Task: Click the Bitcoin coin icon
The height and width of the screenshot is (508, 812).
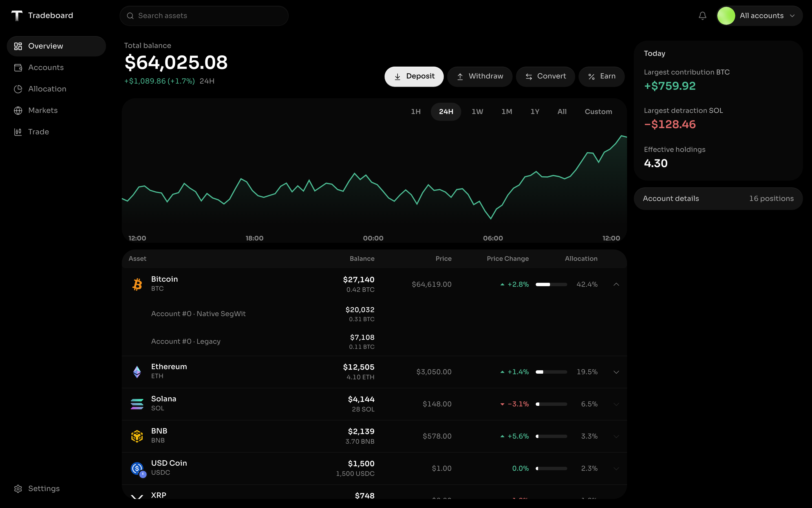Action: 137,284
